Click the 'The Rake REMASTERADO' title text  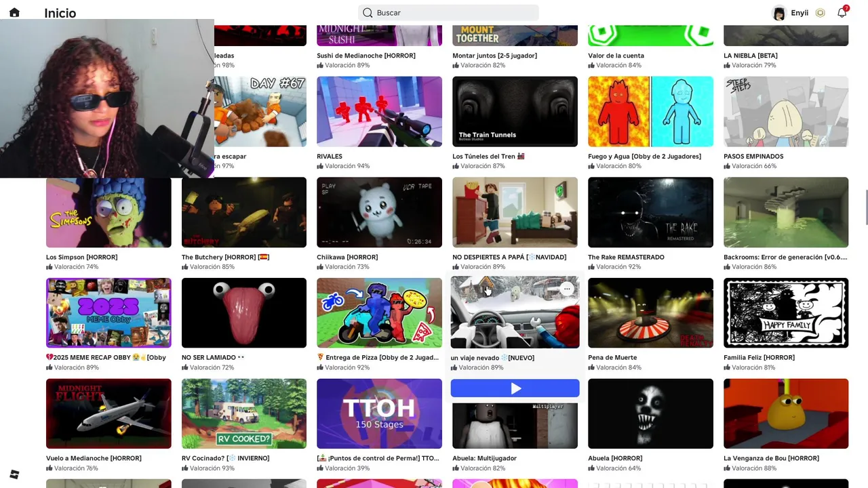point(626,258)
